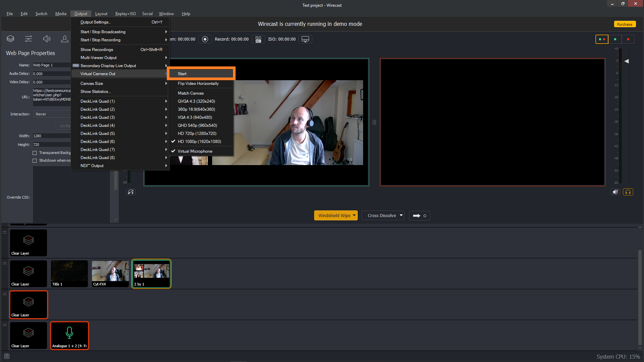Click the Go arrow transition button

tap(419, 216)
